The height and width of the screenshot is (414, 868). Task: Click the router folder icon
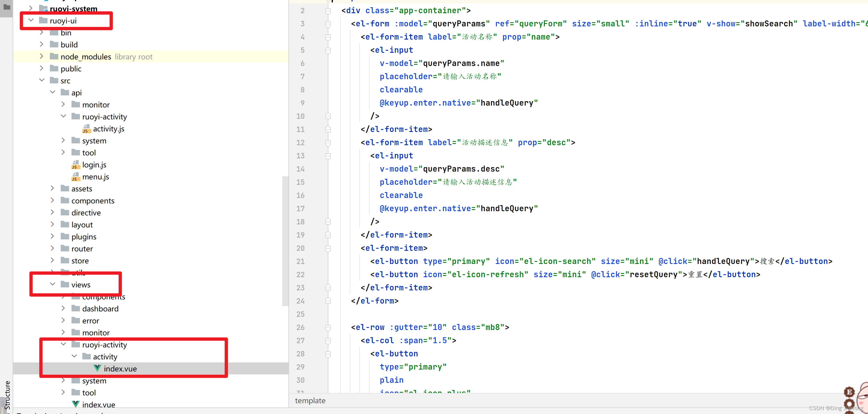click(x=65, y=248)
